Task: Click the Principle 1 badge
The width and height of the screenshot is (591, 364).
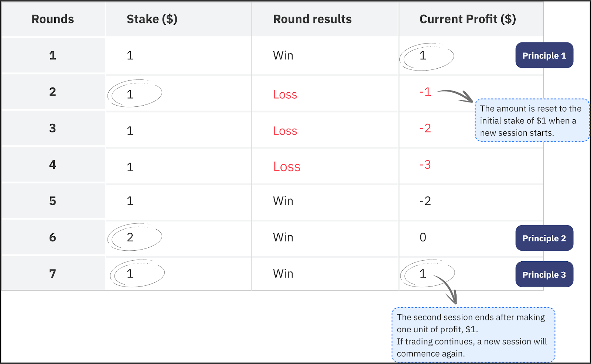Action: tap(544, 55)
